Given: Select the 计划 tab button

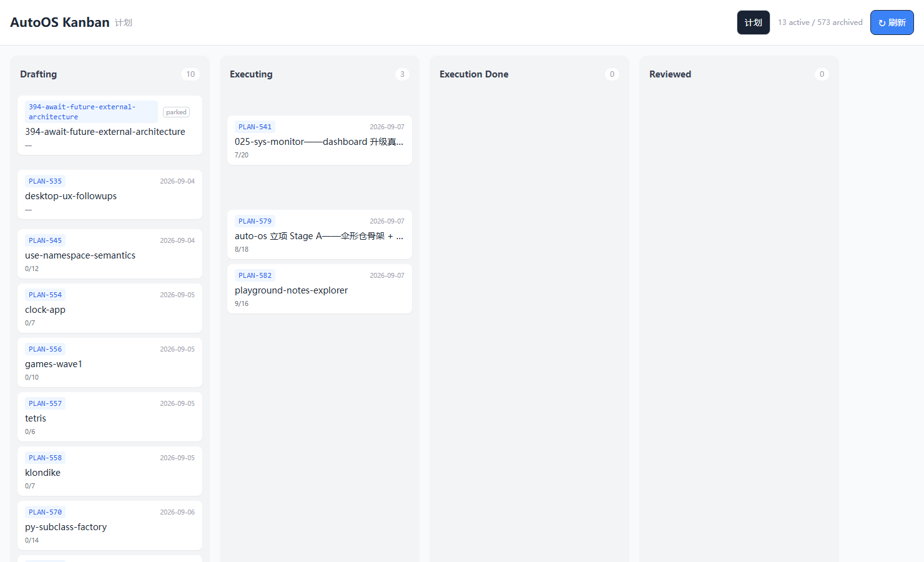Looking at the screenshot, I should click(753, 22).
